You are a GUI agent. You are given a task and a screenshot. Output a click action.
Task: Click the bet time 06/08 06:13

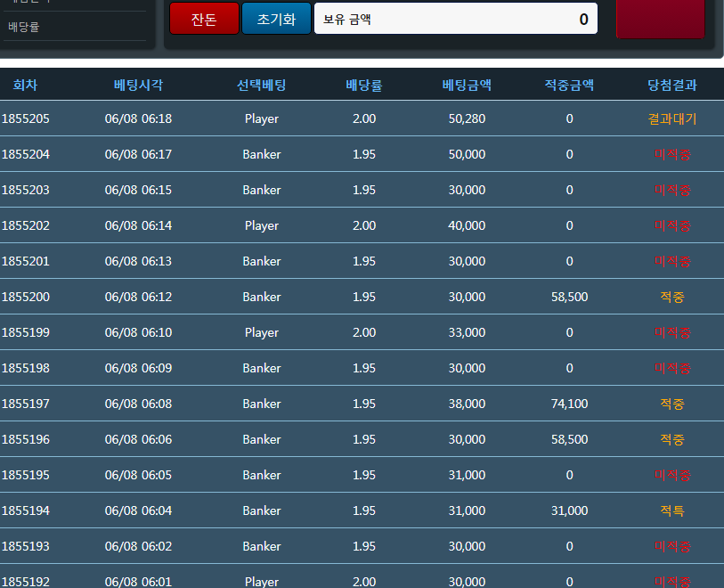(x=138, y=261)
